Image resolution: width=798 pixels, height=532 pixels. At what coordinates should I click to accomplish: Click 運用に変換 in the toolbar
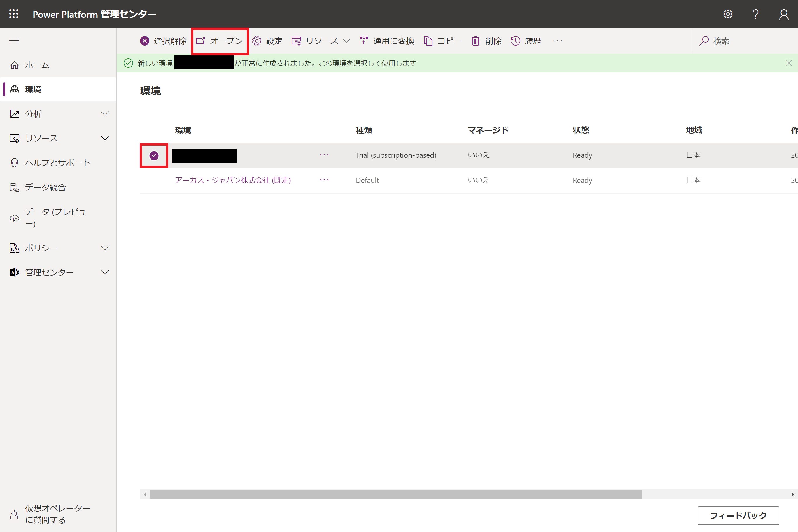[387, 41]
